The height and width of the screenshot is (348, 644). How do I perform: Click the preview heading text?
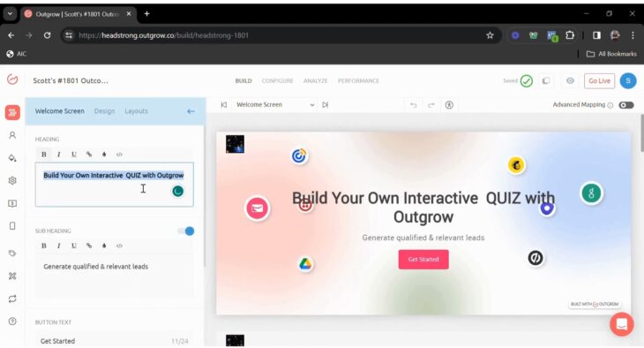(423, 208)
